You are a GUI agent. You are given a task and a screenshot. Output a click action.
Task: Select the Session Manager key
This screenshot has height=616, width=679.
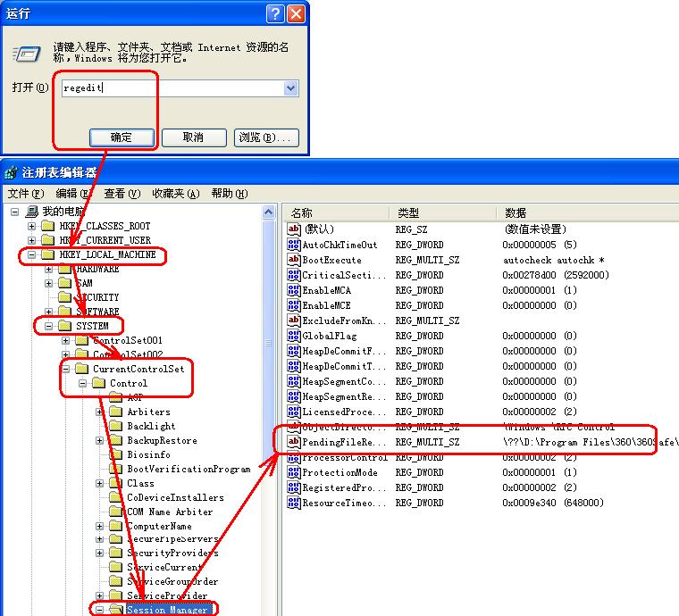[168, 611]
